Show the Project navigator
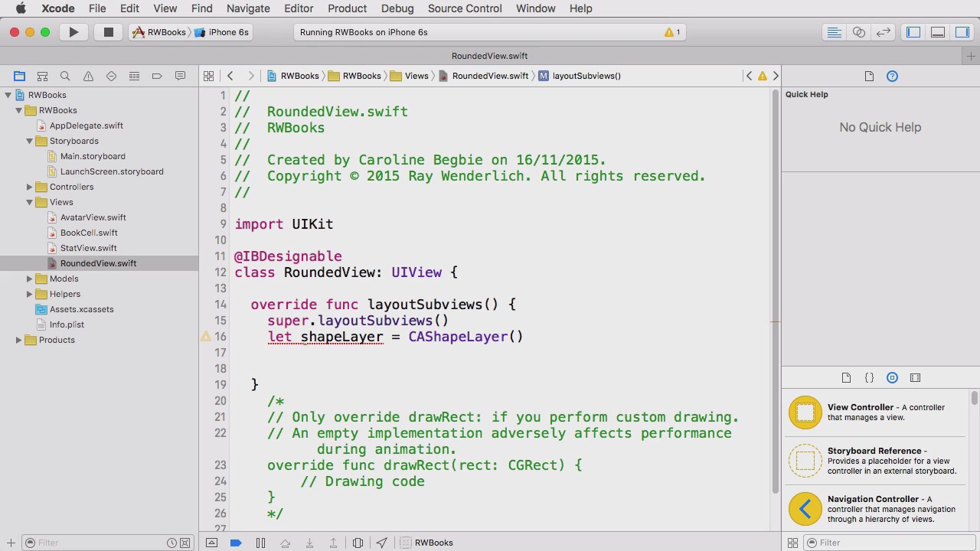Viewport: 980px width, 551px height. [x=19, y=76]
